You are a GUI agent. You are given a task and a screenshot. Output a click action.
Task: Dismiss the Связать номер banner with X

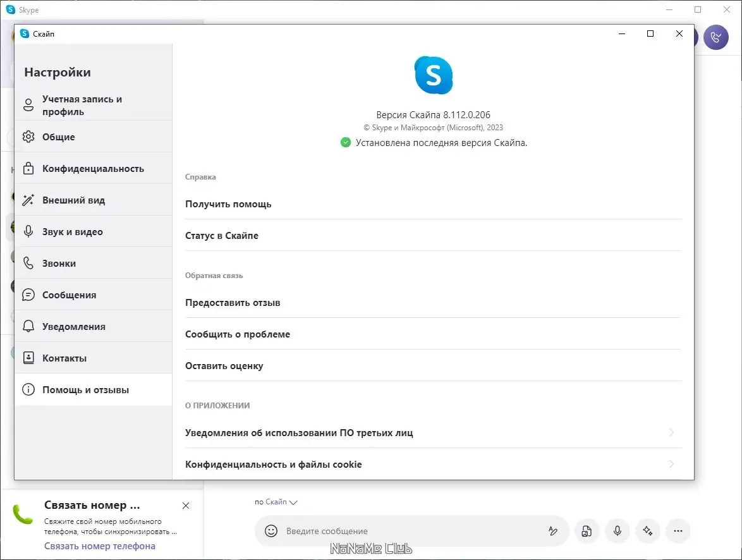186,506
